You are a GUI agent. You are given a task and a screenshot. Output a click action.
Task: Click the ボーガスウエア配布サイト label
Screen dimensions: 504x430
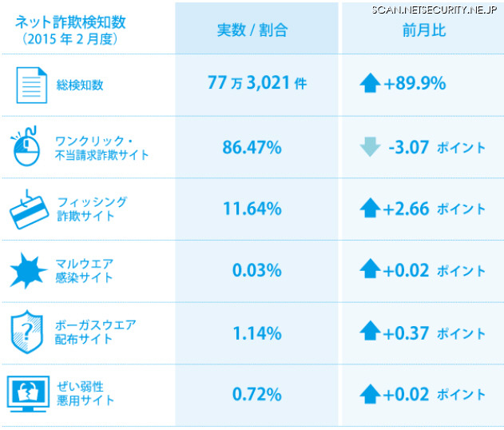pos(95,332)
